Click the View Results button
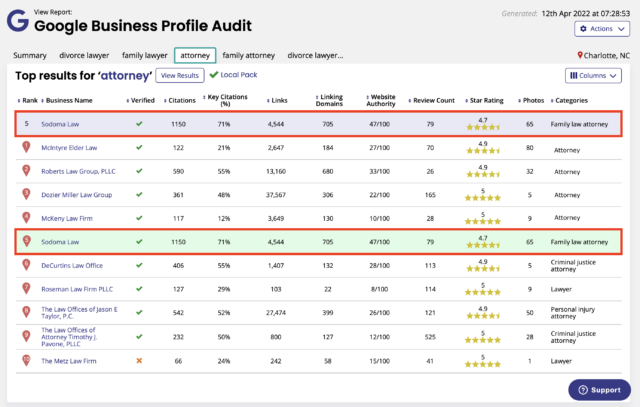The height and width of the screenshot is (407, 640). (180, 75)
